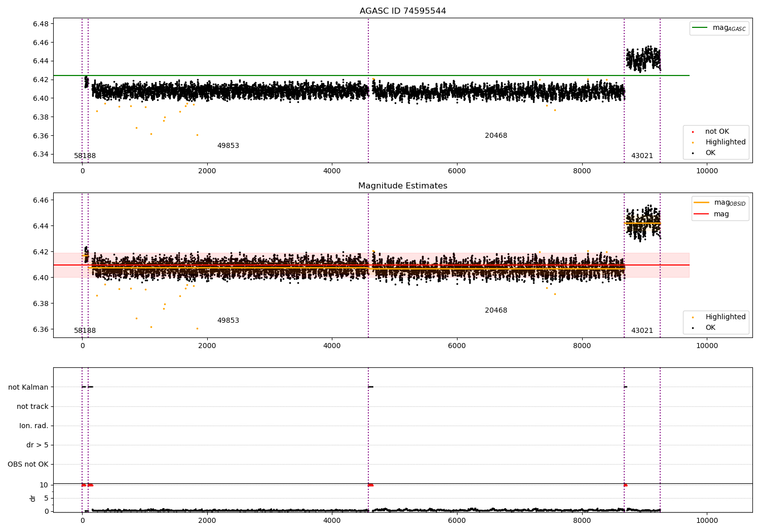Select 'Highlighted' legend entry in Magnitude Estimates plot
This screenshot has width=760, height=532.
pos(725,317)
